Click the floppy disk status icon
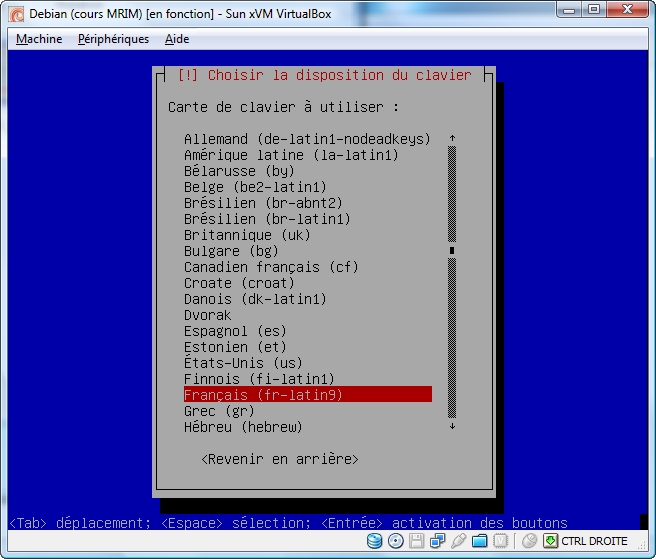The image size is (656, 559). point(416,541)
